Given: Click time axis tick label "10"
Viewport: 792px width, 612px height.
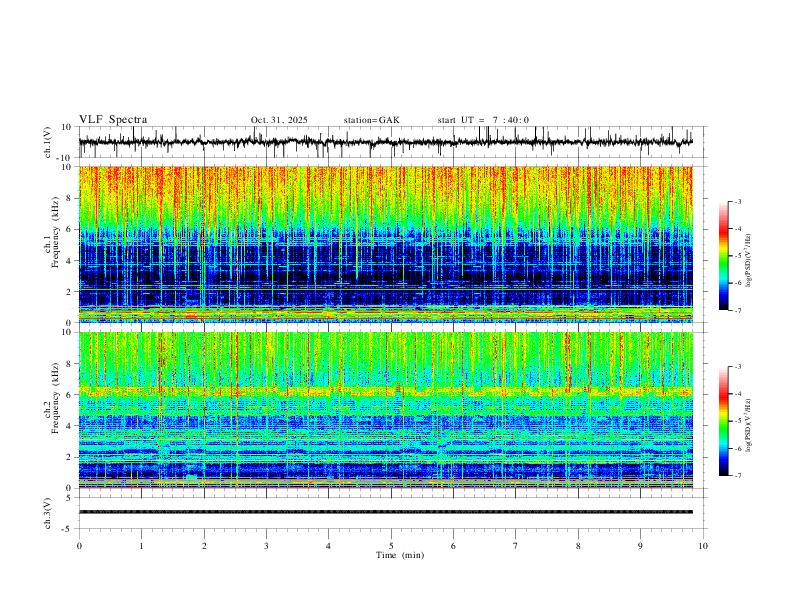Looking at the screenshot, I should pyautogui.click(x=703, y=546).
